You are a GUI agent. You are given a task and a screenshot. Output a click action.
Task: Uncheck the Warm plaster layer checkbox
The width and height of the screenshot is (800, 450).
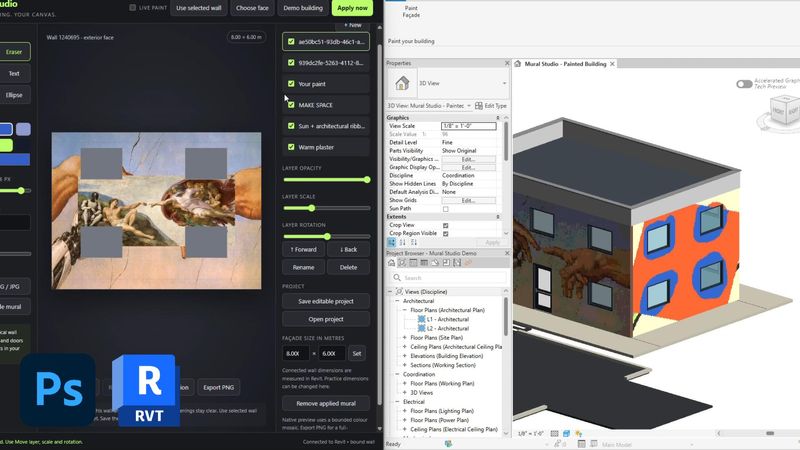click(291, 147)
